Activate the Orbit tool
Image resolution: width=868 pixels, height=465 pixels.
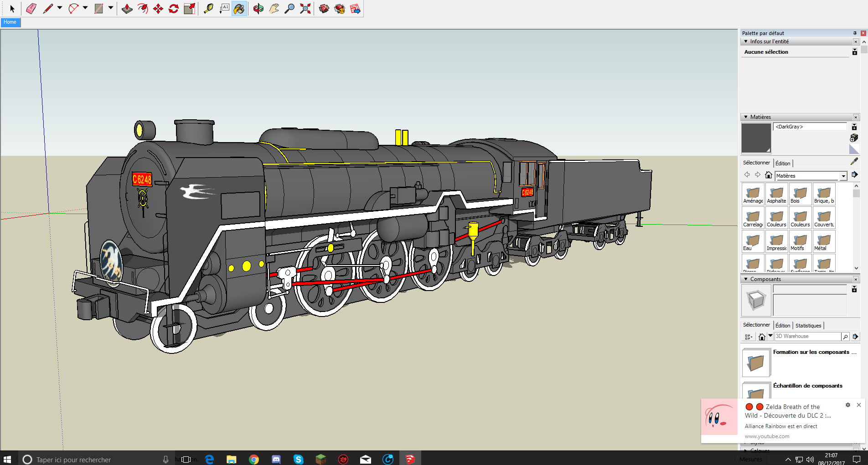258,9
